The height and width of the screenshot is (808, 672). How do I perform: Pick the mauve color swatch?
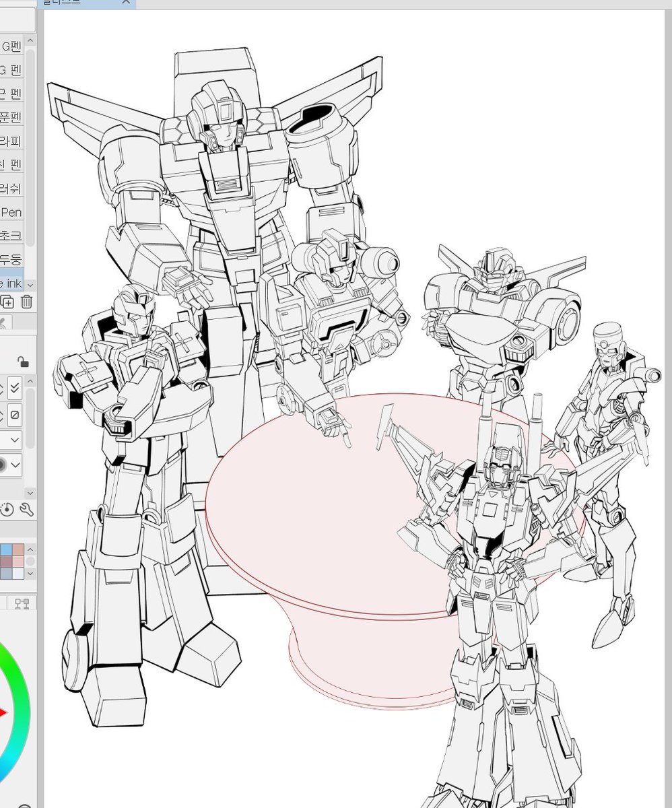tap(5, 561)
